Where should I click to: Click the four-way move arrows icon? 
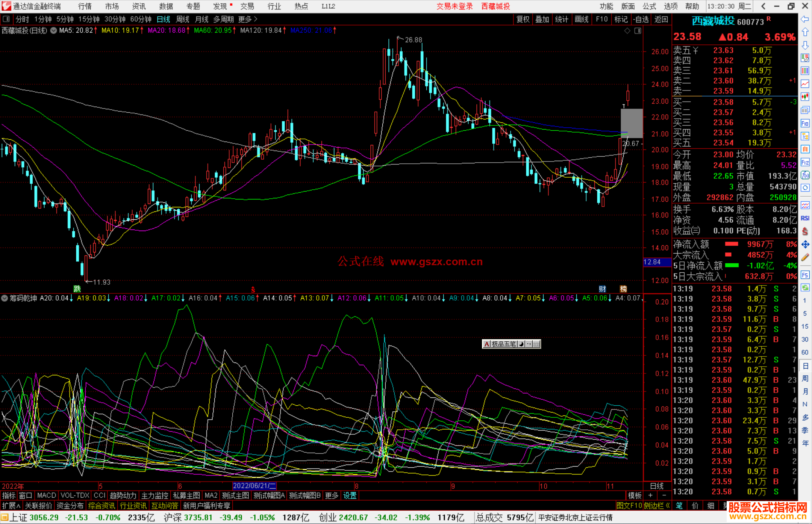coord(805,245)
